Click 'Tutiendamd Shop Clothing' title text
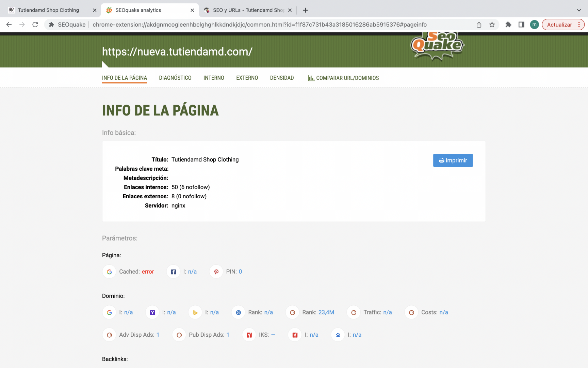 tap(205, 159)
